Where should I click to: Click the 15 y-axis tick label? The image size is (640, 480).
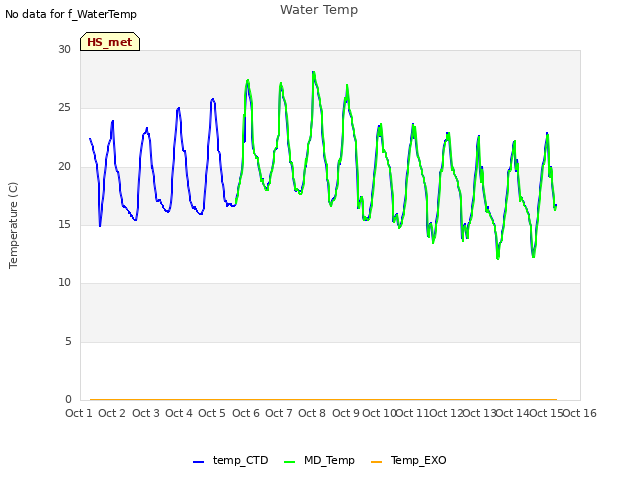[x=64, y=224]
